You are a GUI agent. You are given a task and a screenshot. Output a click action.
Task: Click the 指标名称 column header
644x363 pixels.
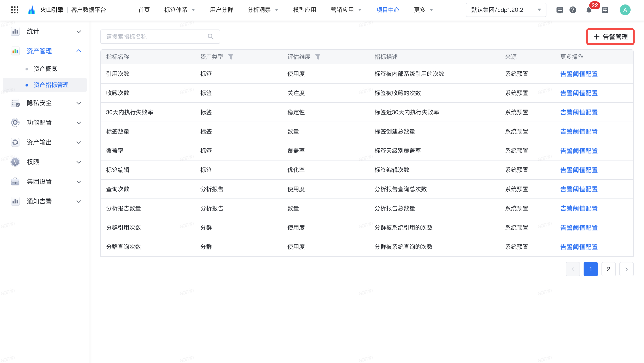117,57
